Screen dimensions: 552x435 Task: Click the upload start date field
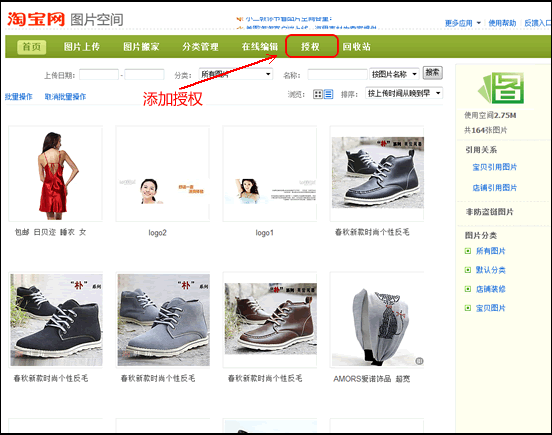pos(99,75)
